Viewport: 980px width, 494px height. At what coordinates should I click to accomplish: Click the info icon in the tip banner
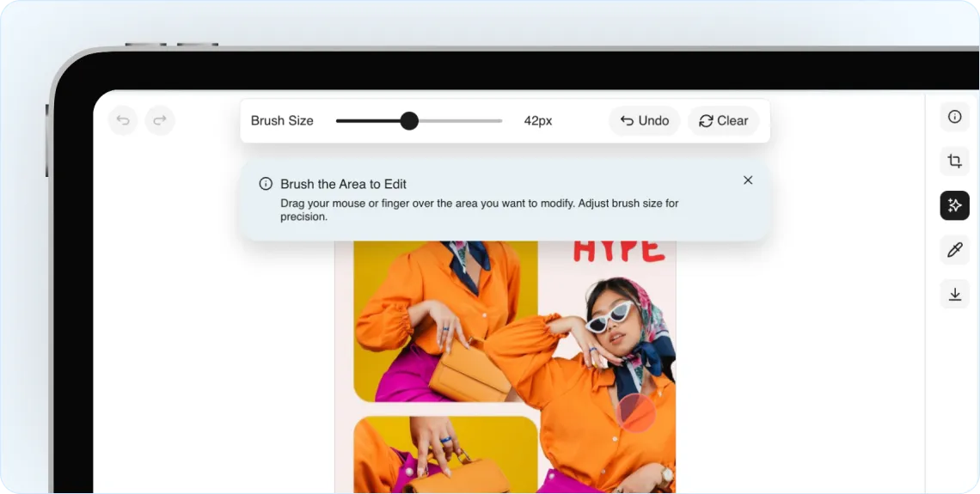pyautogui.click(x=266, y=184)
